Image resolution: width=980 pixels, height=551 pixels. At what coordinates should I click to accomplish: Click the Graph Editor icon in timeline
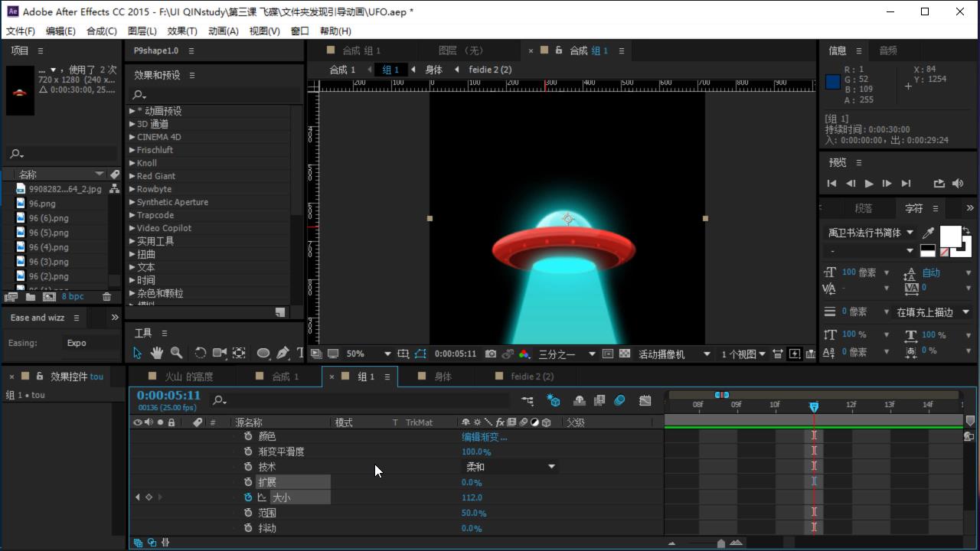[x=645, y=400]
